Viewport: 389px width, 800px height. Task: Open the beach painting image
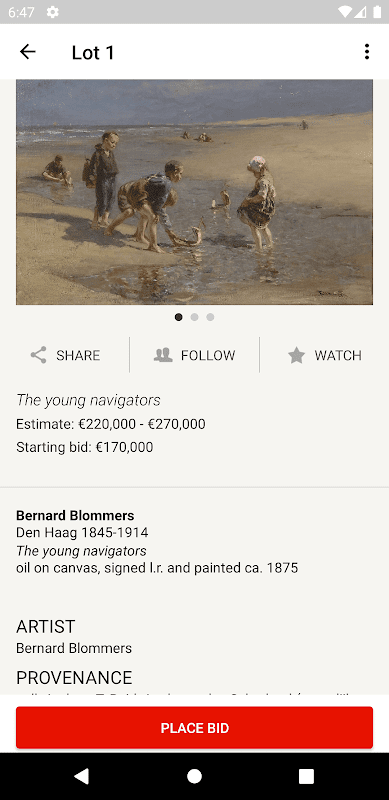(194, 192)
